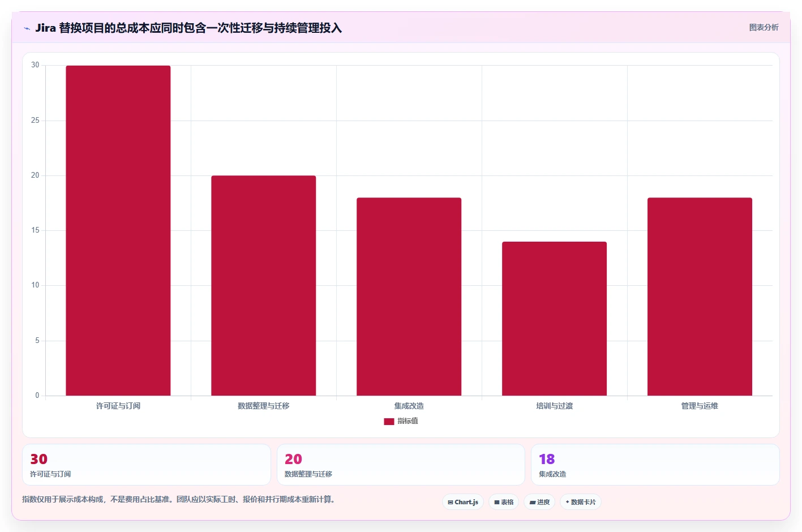Click the Jira 替换项目 chart title text
802x532 pixels.
188,28
